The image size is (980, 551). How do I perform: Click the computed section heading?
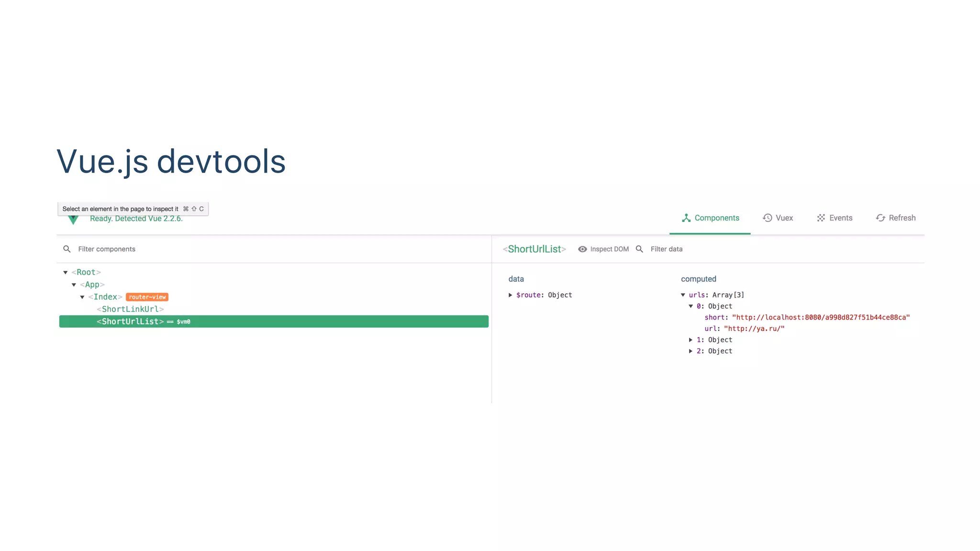[699, 279]
